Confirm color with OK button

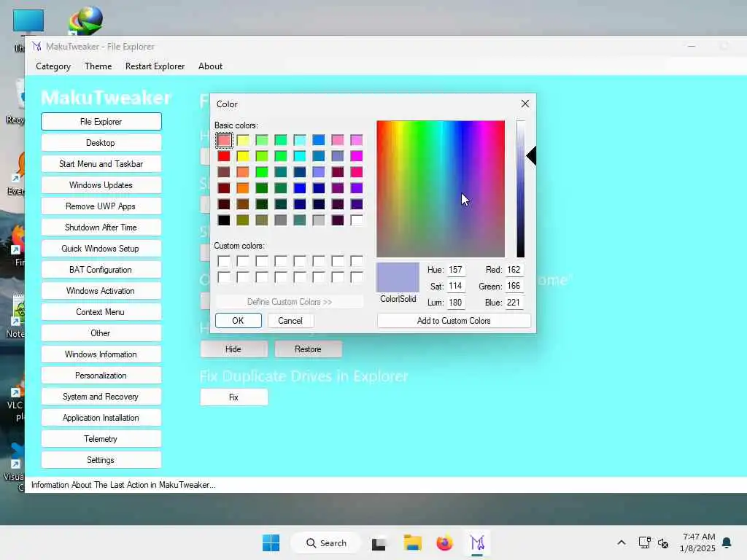[x=239, y=321]
